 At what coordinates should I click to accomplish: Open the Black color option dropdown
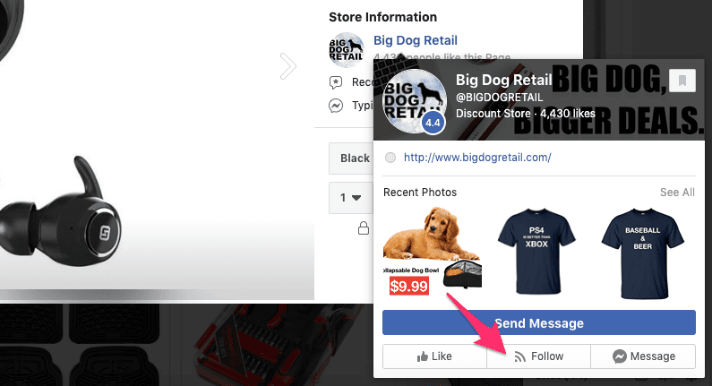coord(351,158)
